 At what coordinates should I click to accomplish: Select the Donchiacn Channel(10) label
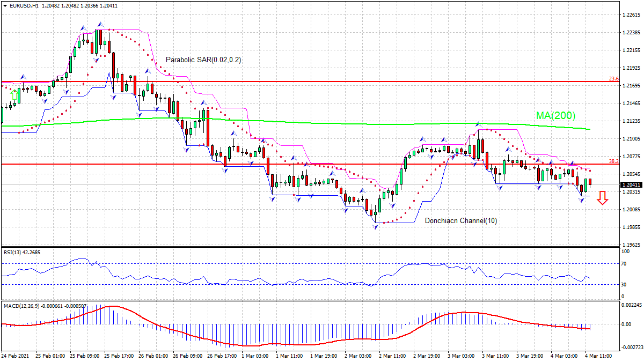pyautogui.click(x=461, y=220)
